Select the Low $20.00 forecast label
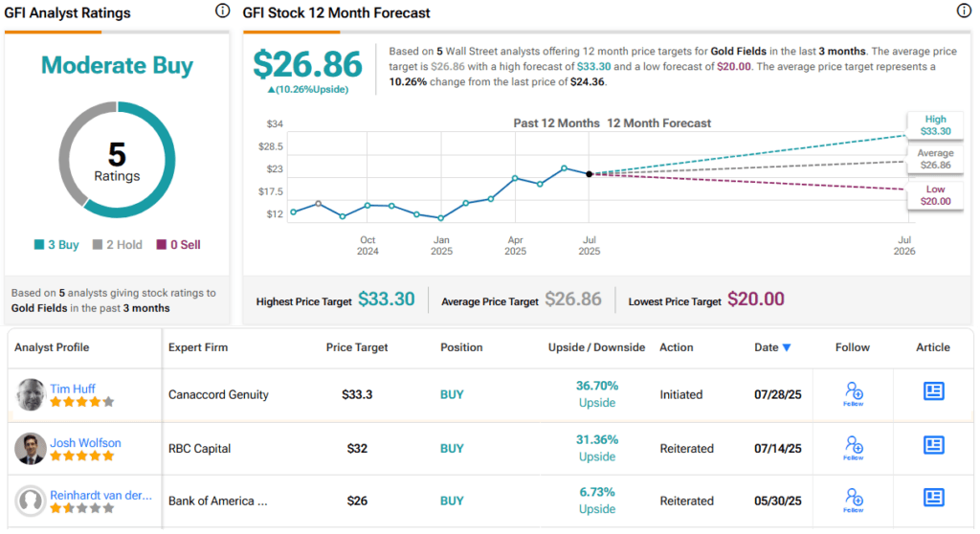Viewport: 980px width, 534px height. point(935,195)
